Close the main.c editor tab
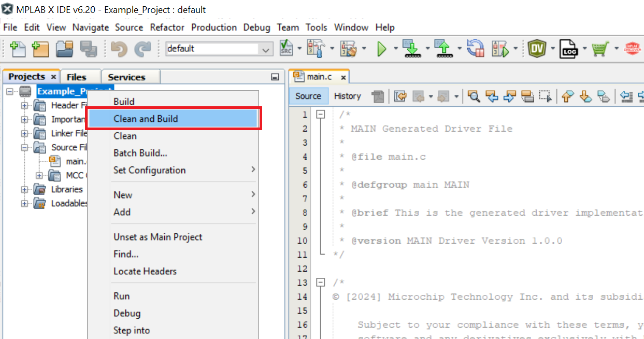Image resolution: width=644 pixels, height=339 pixels. (343, 77)
